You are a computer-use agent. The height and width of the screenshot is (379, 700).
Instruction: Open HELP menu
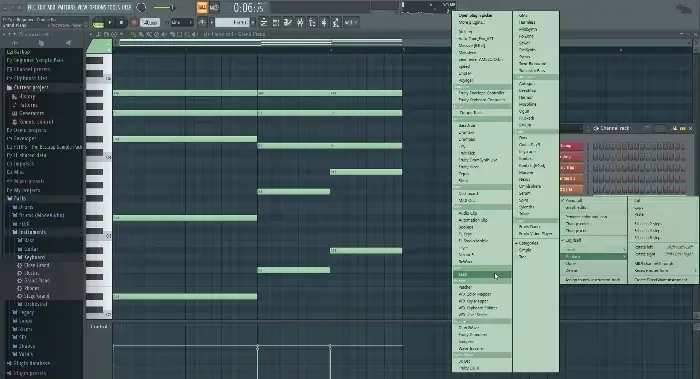[126, 7]
